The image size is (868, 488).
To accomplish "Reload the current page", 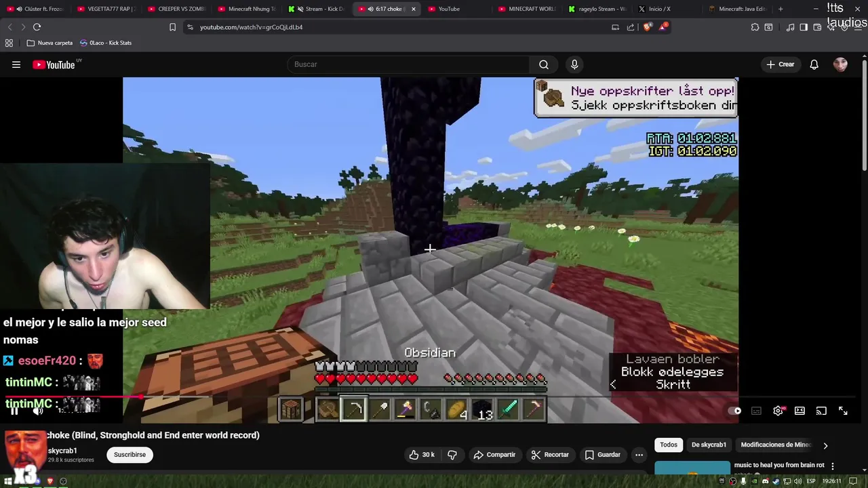I will tap(37, 27).
